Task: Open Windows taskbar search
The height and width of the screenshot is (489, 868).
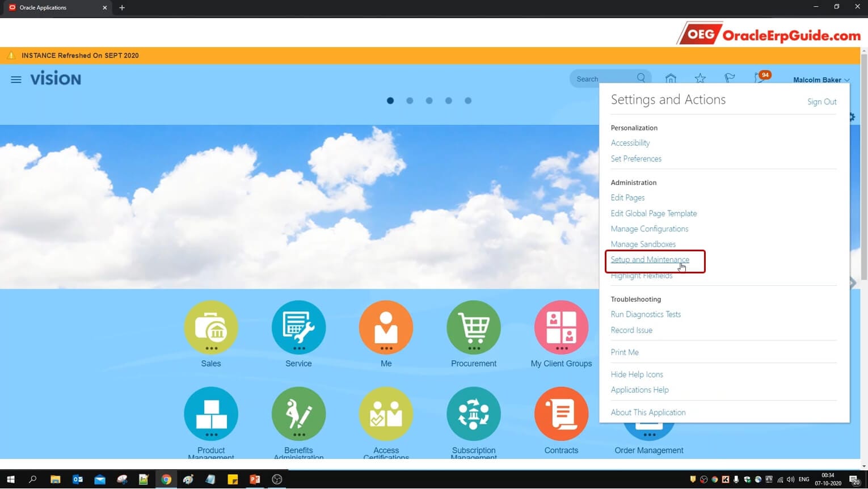Action: pyautogui.click(x=33, y=479)
